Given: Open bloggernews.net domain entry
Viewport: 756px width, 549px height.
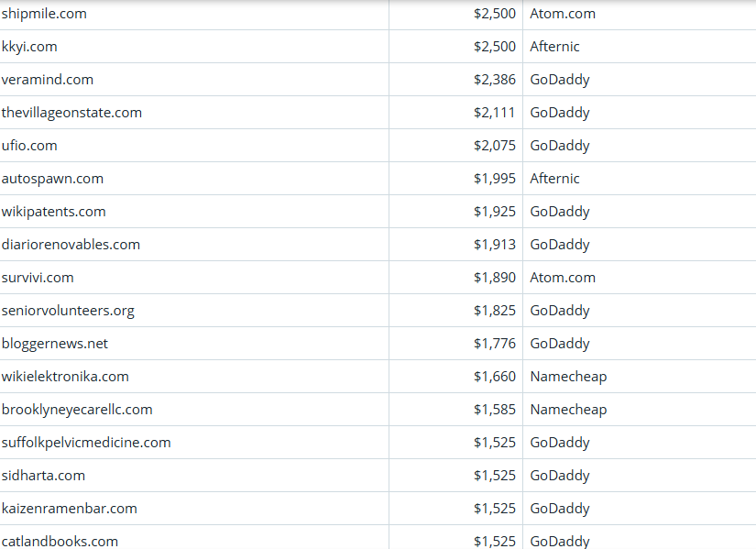Looking at the screenshot, I should [54, 344].
